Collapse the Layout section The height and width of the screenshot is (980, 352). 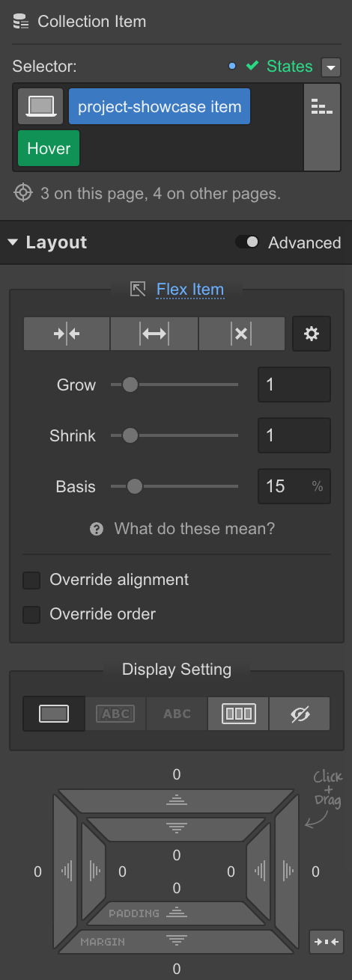tap(13, 242)
